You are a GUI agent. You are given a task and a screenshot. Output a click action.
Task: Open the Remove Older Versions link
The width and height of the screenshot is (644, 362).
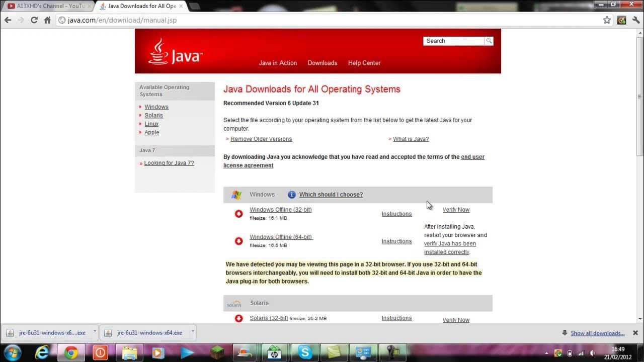261,139
